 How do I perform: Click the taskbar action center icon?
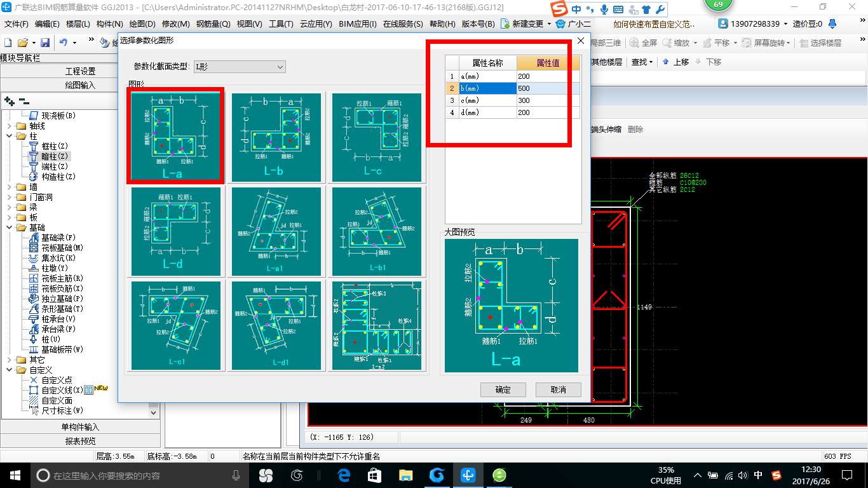847,475
